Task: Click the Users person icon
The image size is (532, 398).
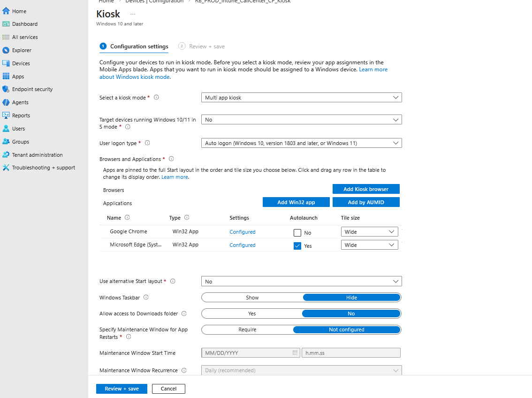Action: tap(6, 129)
